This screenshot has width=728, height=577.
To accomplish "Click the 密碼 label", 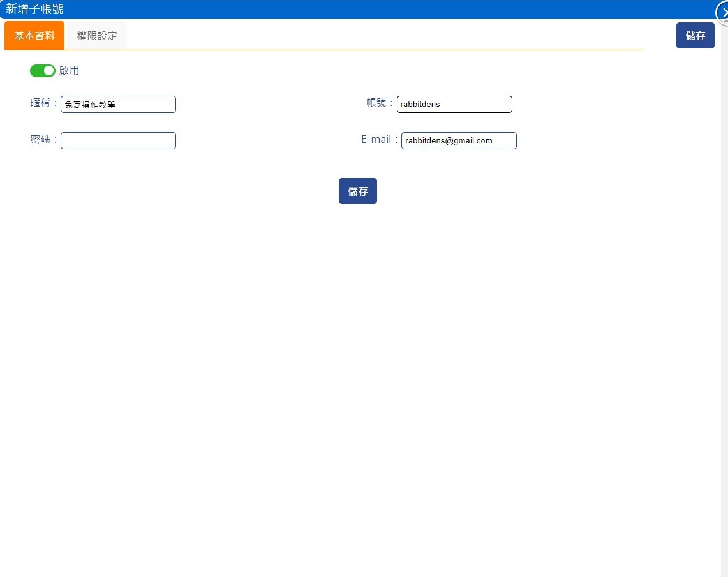I will pos(44,139).
